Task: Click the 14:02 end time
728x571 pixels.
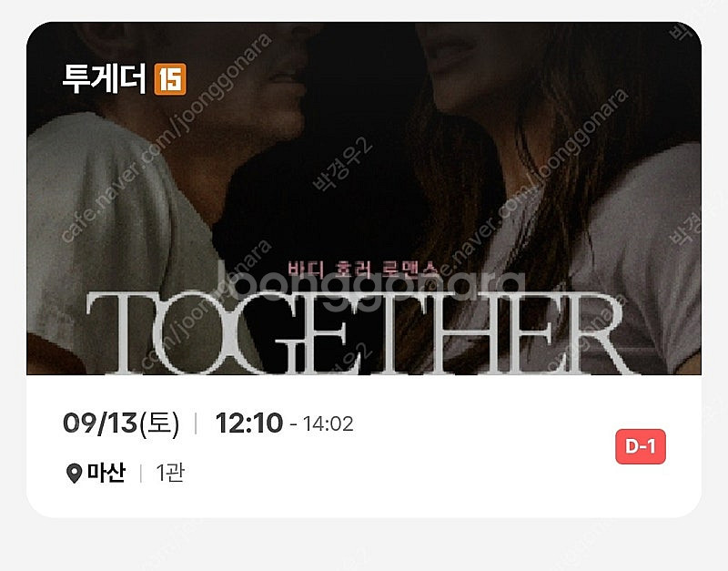Action: click(328, 423)
